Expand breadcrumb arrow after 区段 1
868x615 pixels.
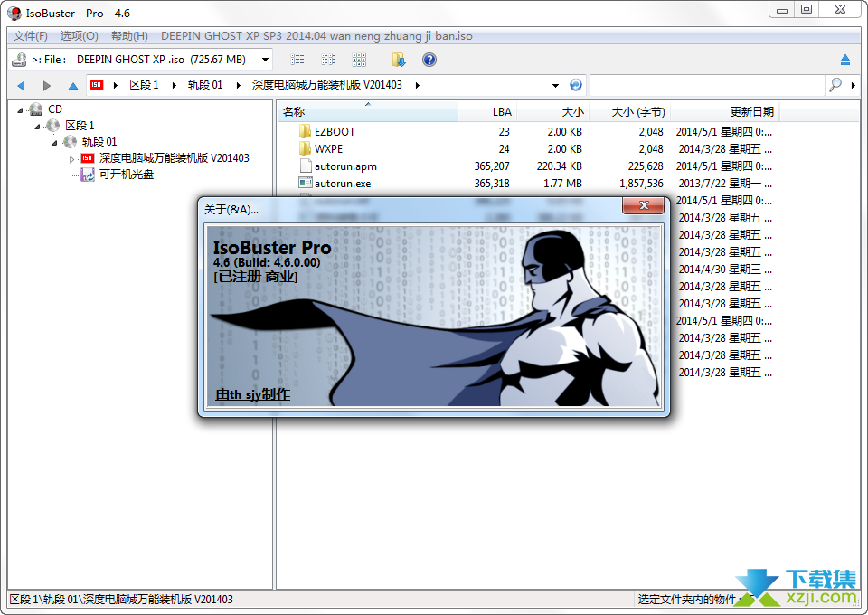click(x=174, y=85)
